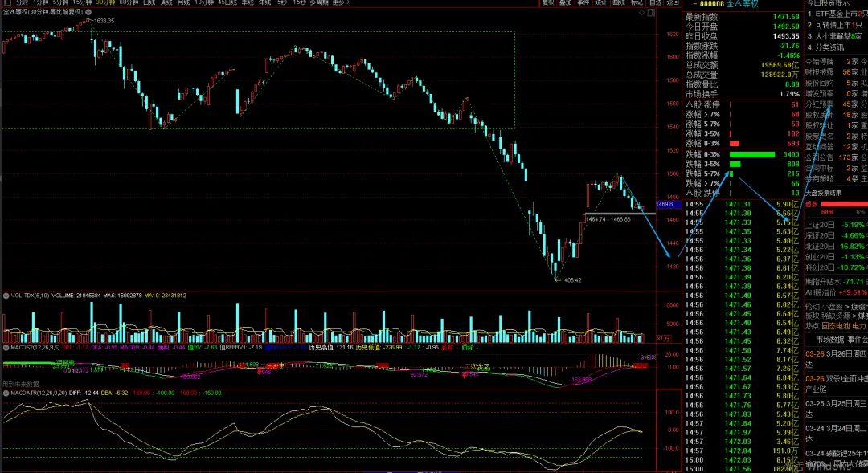Screen dimensions: 868x473
Task: Select the 45日线 period tab
Action: [227, 2]
